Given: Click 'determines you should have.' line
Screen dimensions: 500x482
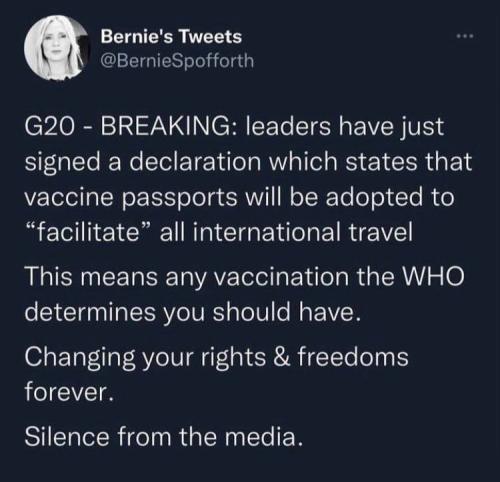Looking at the screenshot, I should (193, 312).
